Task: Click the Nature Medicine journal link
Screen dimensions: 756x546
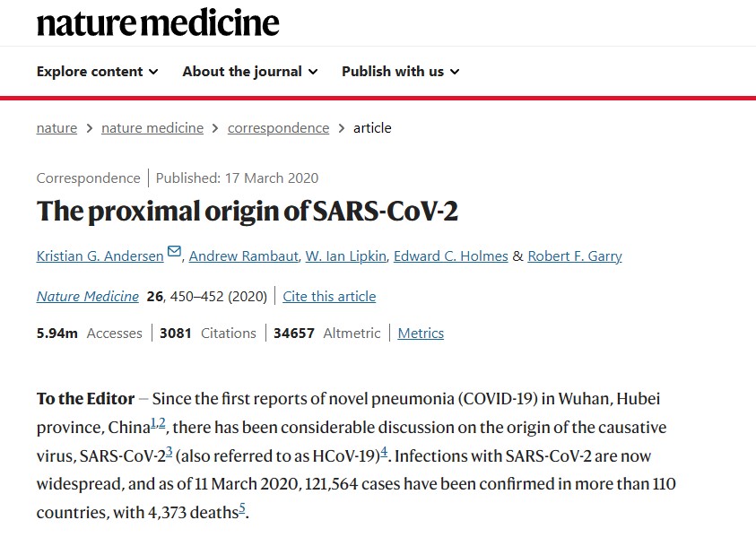Action: [x=88, y=297]
